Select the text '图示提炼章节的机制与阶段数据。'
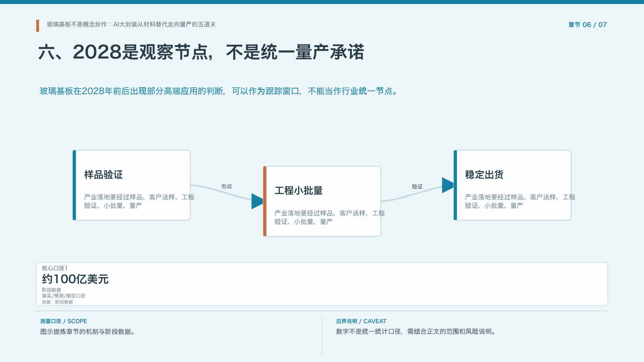 point(87,332)
